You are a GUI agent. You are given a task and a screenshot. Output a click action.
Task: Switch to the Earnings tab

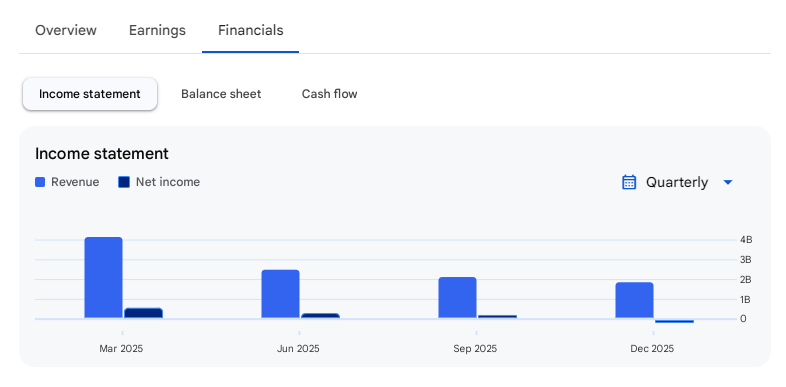[157, 30]
